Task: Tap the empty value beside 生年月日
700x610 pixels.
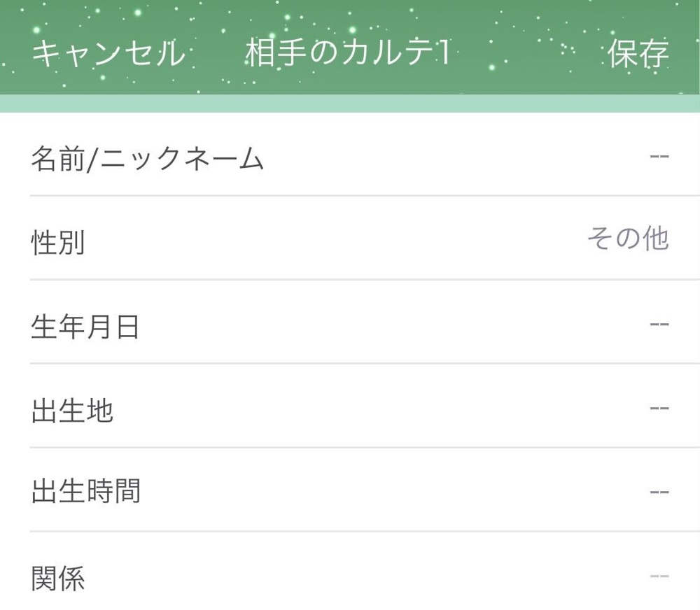Action: 659,325
